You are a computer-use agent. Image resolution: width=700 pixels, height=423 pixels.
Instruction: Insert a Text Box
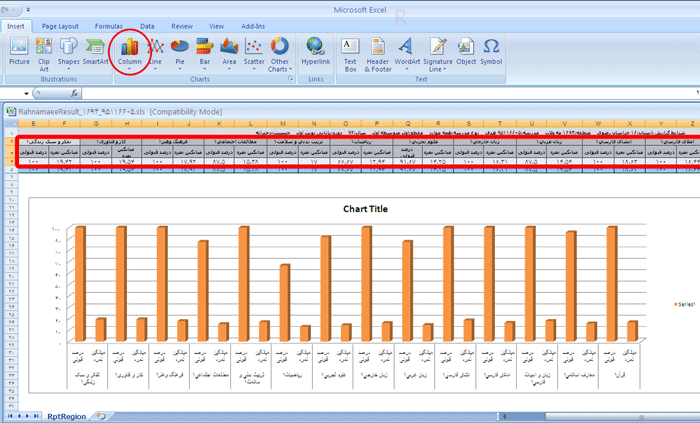pos(350,54)
